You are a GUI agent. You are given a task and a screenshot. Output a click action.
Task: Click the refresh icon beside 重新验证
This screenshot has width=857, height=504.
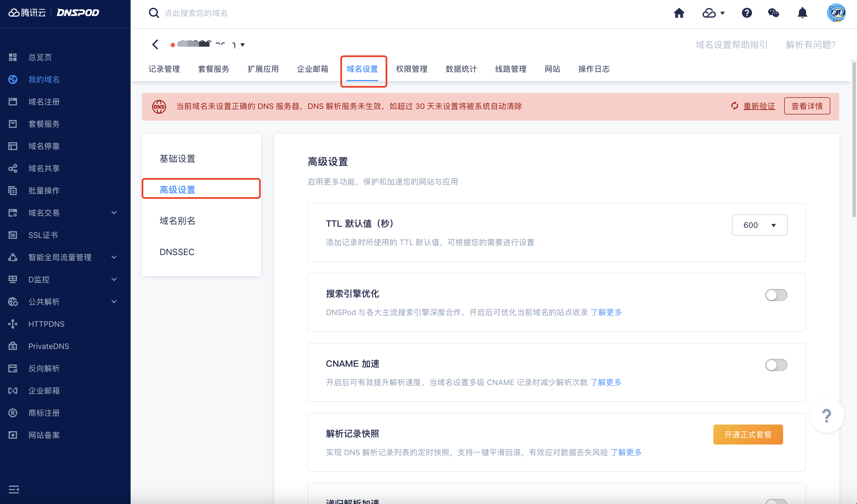tap(734, 106)
